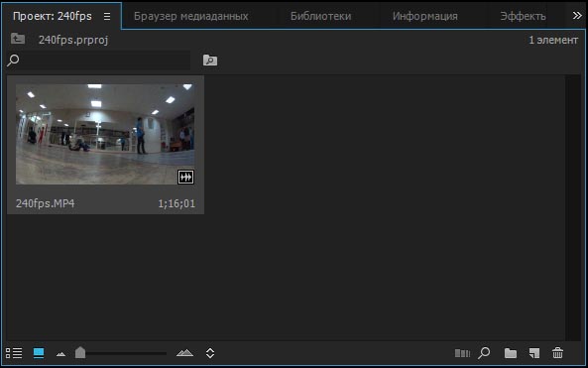Open the Информация tab
588x368 pixels.
424,16
